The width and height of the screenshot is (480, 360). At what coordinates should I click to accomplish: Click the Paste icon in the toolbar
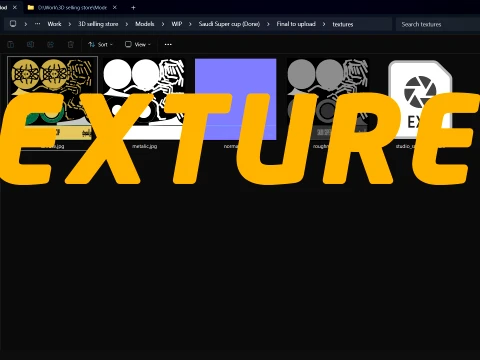click(10, 44)
